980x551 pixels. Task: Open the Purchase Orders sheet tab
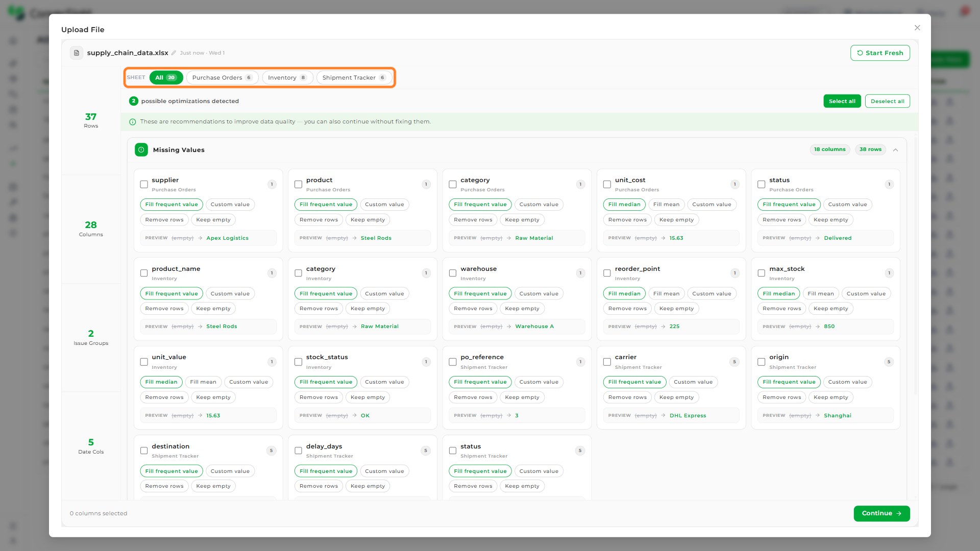[222, 78]
